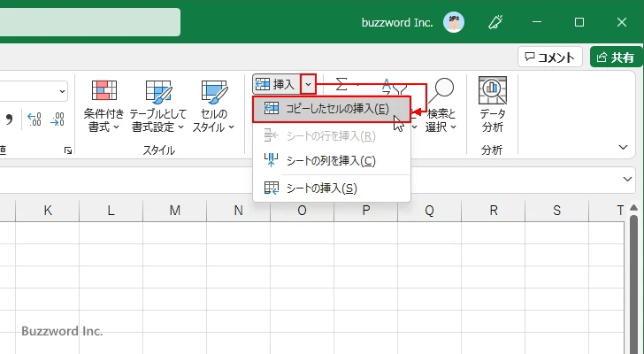Image resolution: width=644 pixels, height=354 pixels.
Task: Choose シートの列を挿入(C) menu item
Action: [x=332, y=160]
